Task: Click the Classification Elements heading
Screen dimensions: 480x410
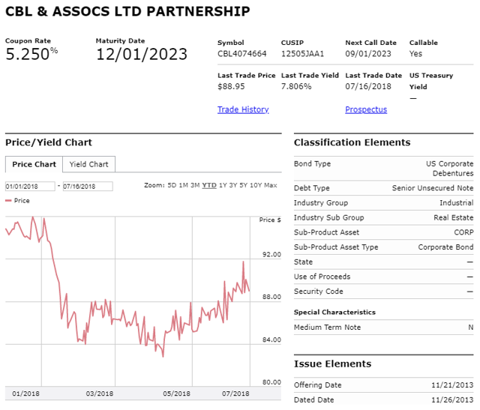Action: click(352, 143)
